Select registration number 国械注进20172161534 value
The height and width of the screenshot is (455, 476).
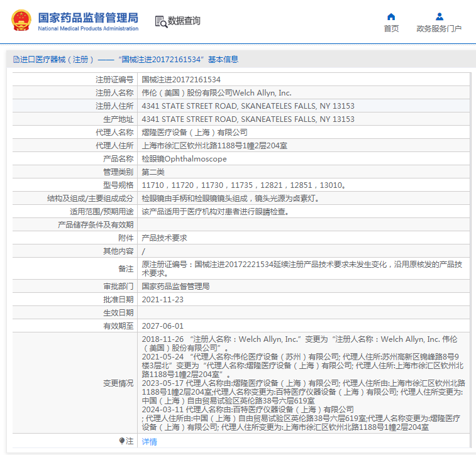[x=181, y=80]
